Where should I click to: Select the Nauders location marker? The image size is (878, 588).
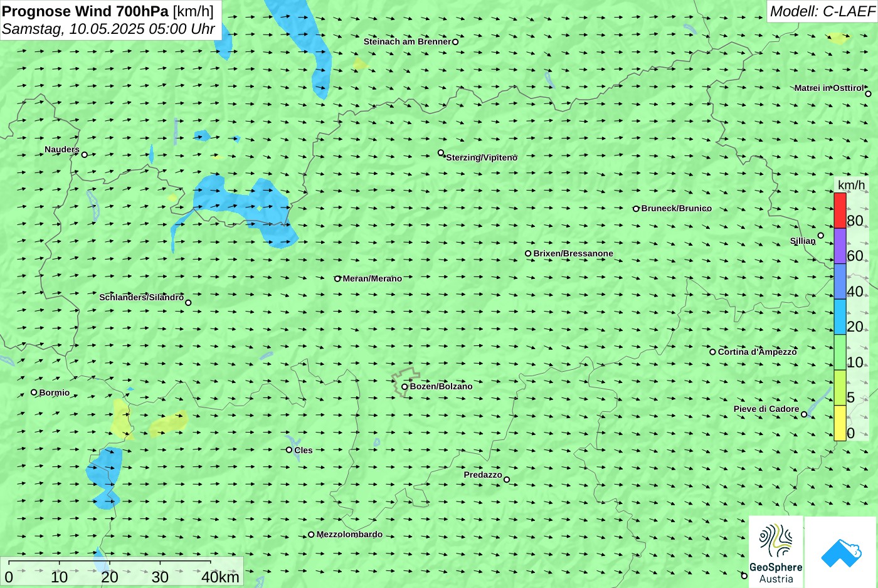click(x=85, y=155)
